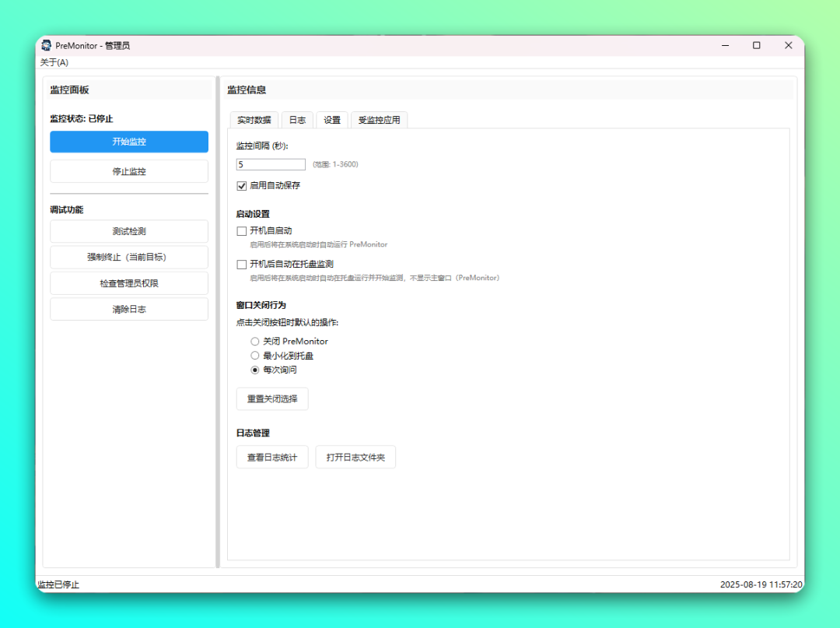
Task: Select 关闭 PreMonitor radio option
Action: point(255,342)
